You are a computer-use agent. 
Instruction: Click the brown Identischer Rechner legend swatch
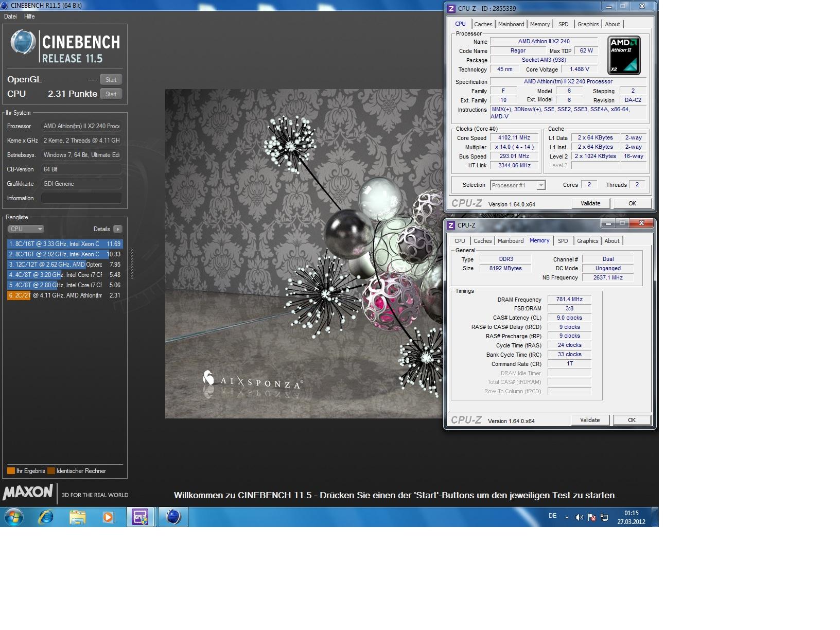pos(51,470)
